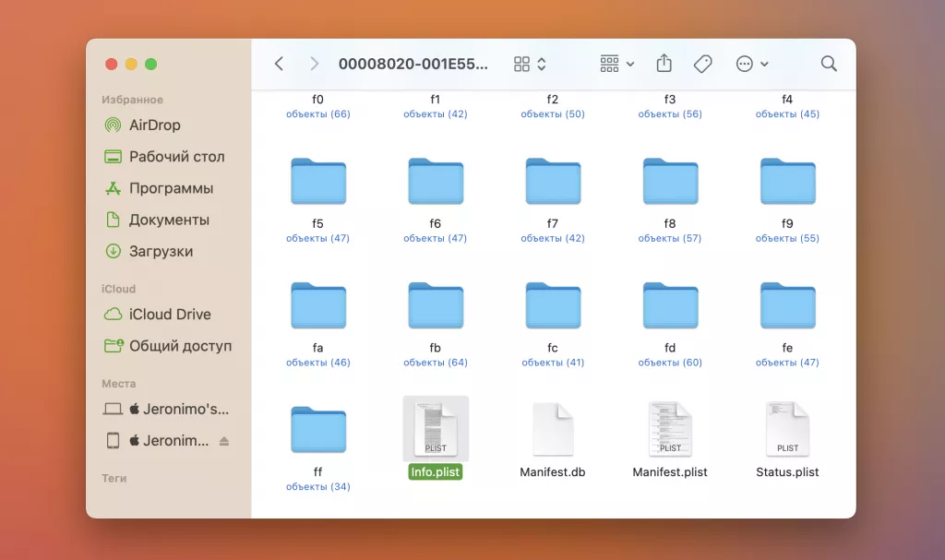Open the Manifest.db file
Image resolution: width=945 pixels, height=560 pixels.
click(x=553, y=429)
